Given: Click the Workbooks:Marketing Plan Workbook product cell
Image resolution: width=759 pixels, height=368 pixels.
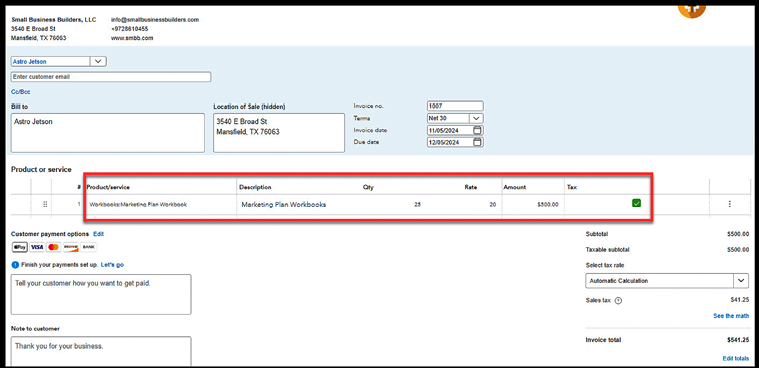Looking at the screenshot, I should pos(161,204).
